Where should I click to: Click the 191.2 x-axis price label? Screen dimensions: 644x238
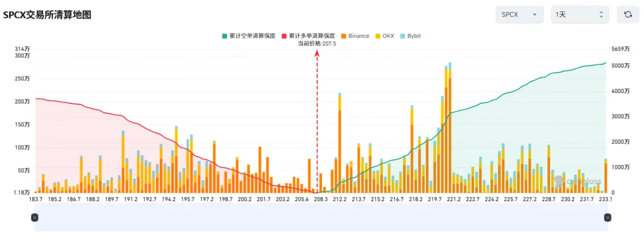click(x=130, y=199)
